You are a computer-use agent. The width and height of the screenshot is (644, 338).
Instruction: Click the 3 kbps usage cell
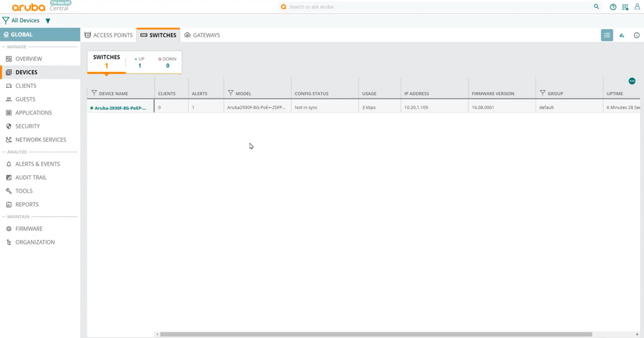point(380,107)
